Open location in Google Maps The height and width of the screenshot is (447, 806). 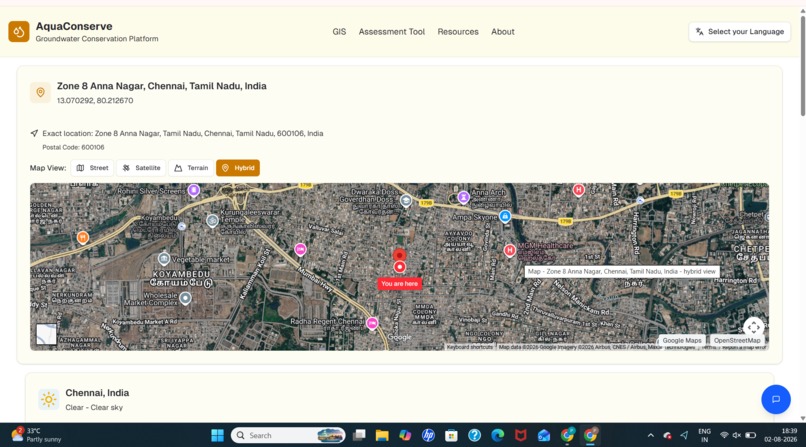[x=682, y=340]
